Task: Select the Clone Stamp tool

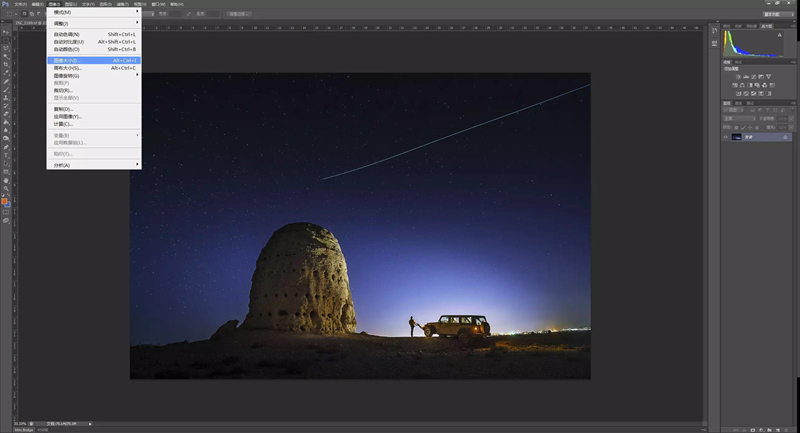Action: click(6, 97)
